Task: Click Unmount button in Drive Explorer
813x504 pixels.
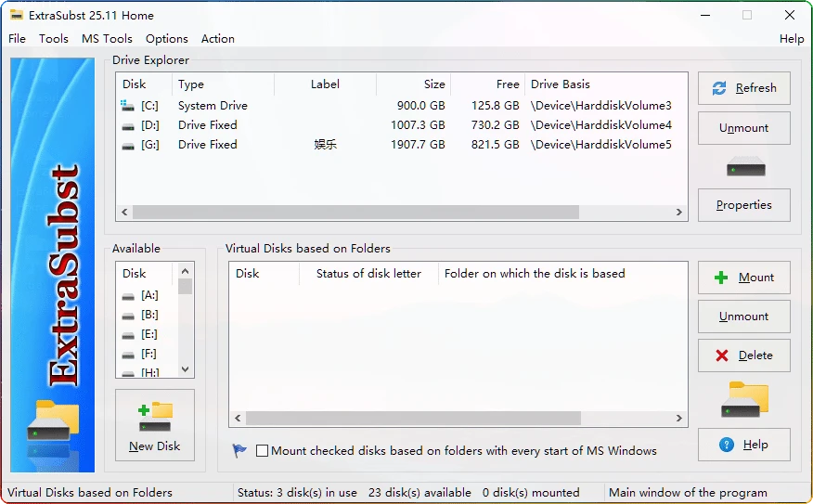Action: click(743, 128)
